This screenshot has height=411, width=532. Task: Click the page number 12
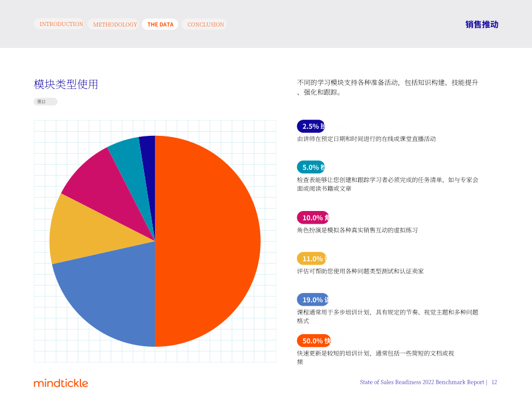click(x=494, y=382)
